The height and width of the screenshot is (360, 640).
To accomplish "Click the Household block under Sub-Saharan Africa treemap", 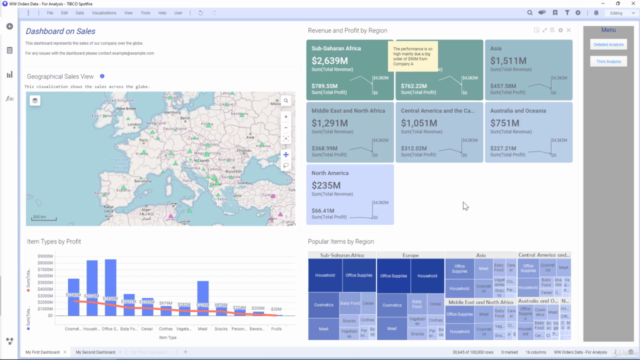I will pos(325,275).
